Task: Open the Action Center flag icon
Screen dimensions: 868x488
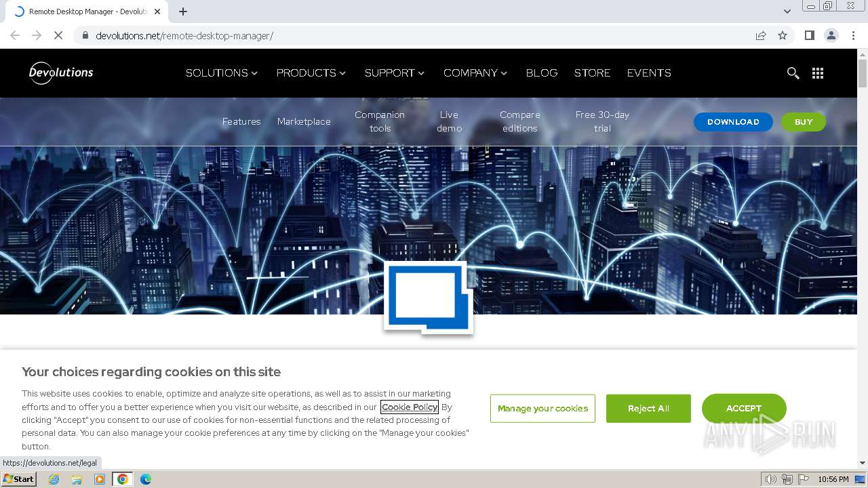Action: click(803, 479)
